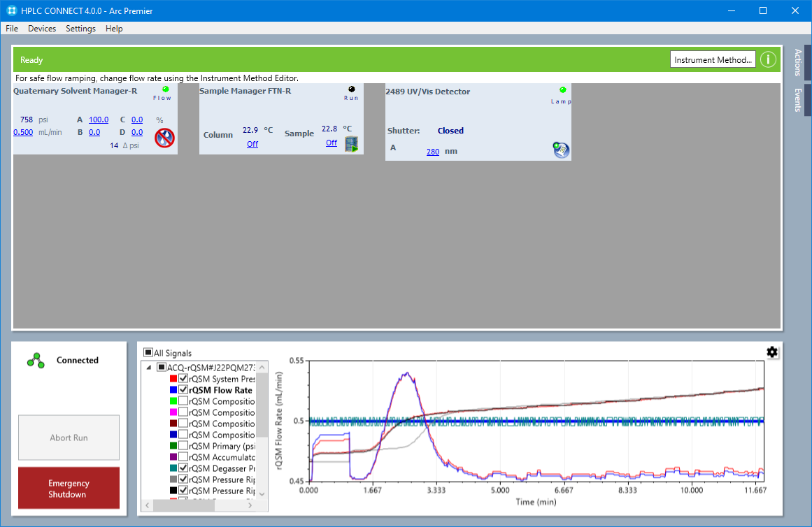Click the Lamp status LED indicator

563,90
